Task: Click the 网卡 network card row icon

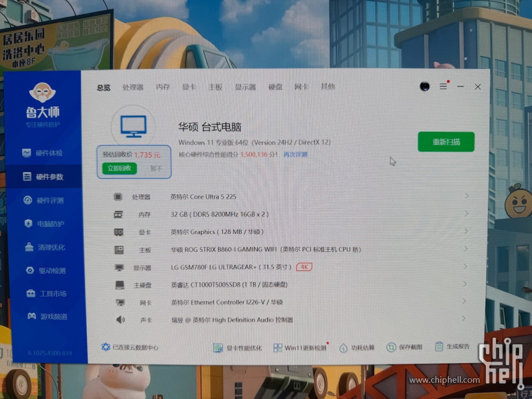Action: click(x=120, y=302)
